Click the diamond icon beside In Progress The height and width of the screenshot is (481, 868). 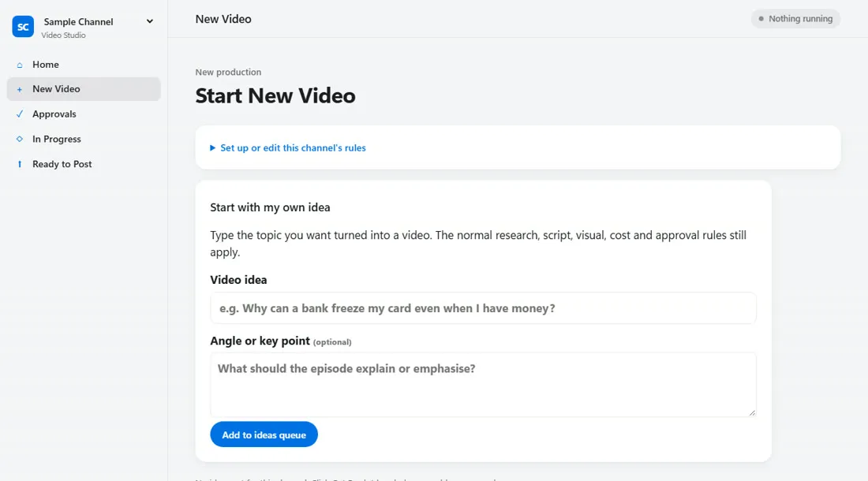point(20,139)
